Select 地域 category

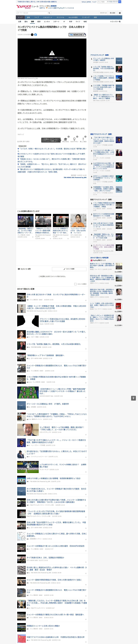pyautogui.click(x=85, y=21)
